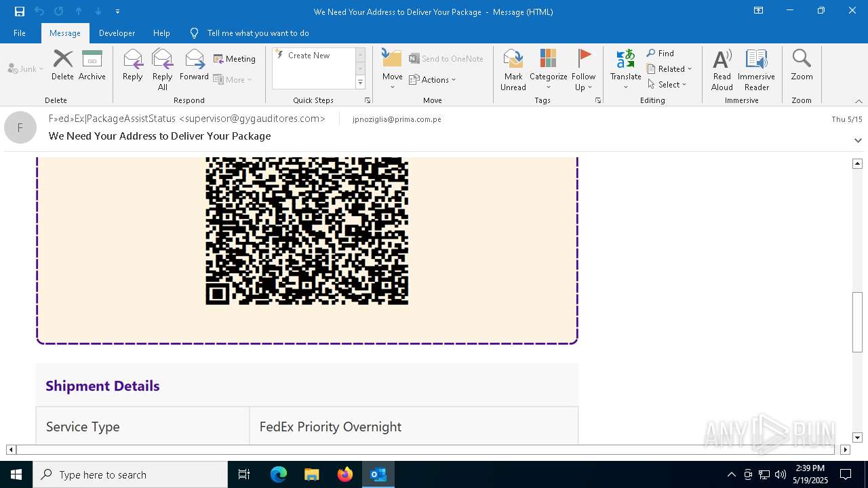
Task: Open Ribbon Display Options button
Action: 758,11
